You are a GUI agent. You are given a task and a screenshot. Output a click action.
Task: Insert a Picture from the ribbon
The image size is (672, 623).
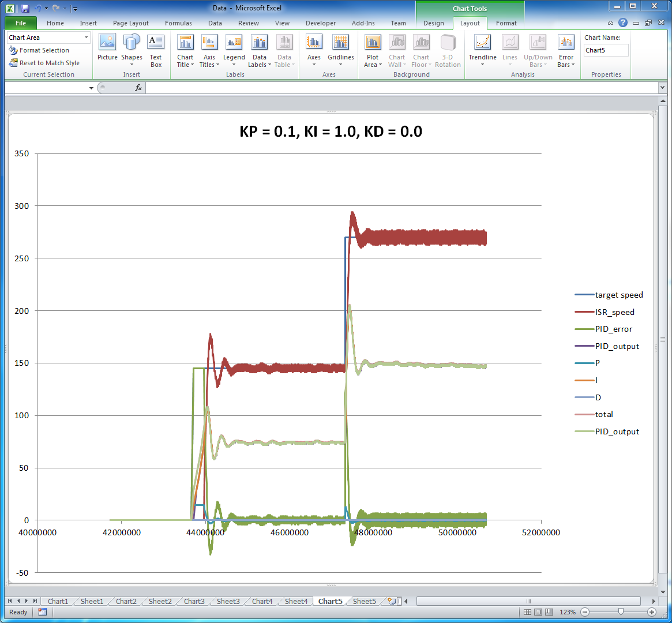[x=107, y=47]
